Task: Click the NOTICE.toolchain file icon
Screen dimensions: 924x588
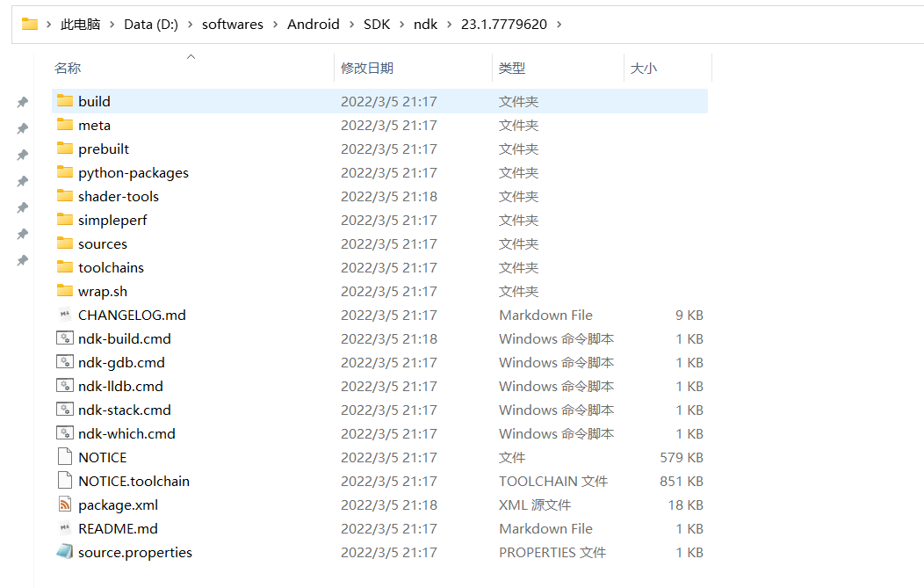Action: (65, 480)
